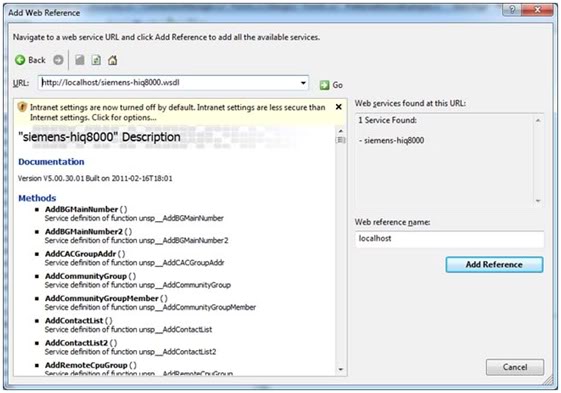Open the URL dropdown list
Screen dimensions: 561x393
tap(303, 83)
